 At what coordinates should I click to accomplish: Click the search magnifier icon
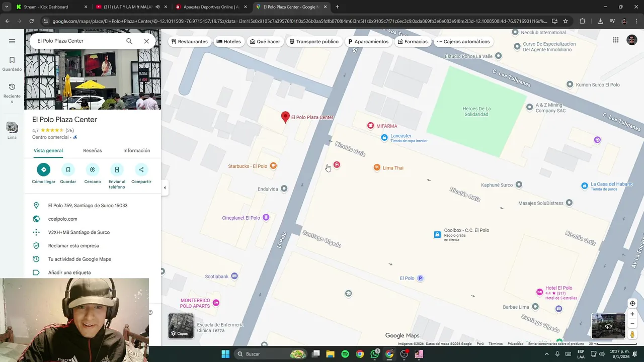tap(129, 41)
